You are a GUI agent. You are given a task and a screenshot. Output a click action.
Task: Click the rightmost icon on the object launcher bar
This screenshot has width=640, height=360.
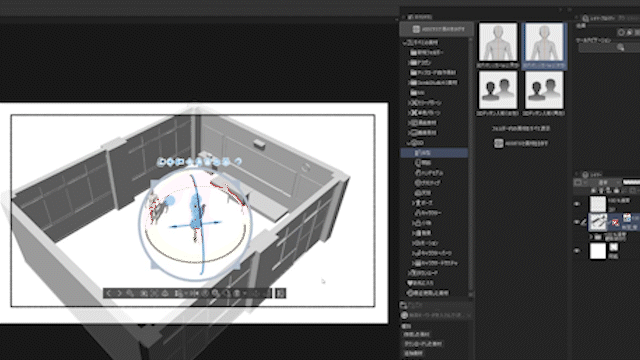pos(281,293)
